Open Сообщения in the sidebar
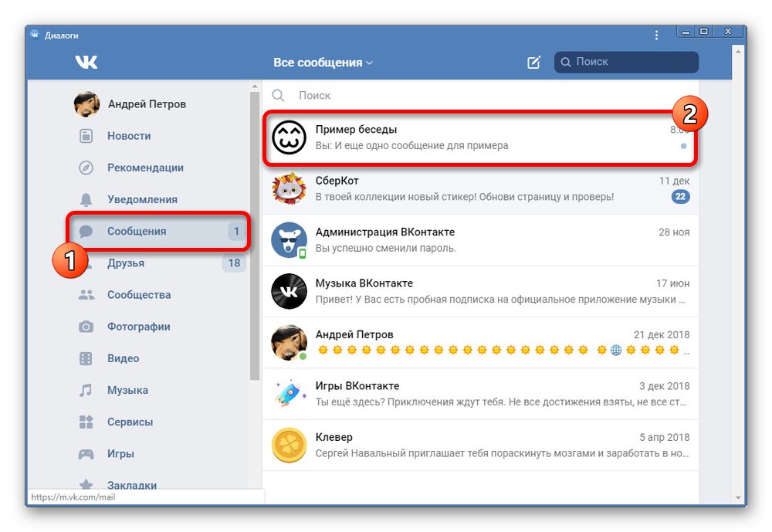Viewport: 772px width, 532px height. (x=137, y=231)
